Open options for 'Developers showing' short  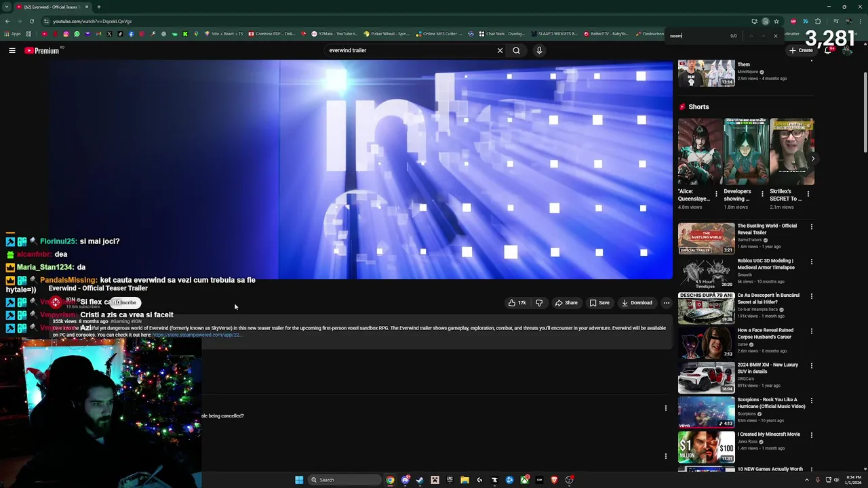pyautogui.click(x=762, y=194)
